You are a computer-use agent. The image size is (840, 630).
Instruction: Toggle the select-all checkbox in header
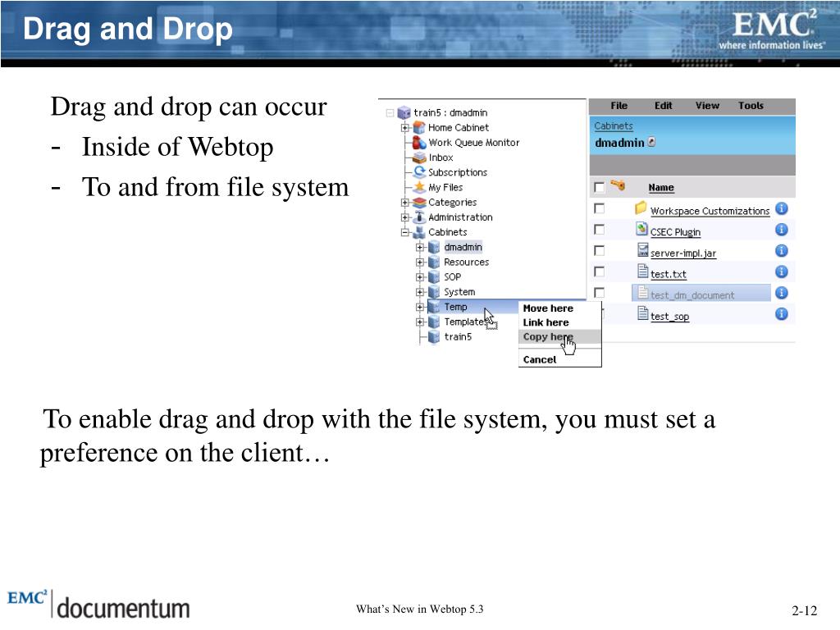tap(600, 187)
